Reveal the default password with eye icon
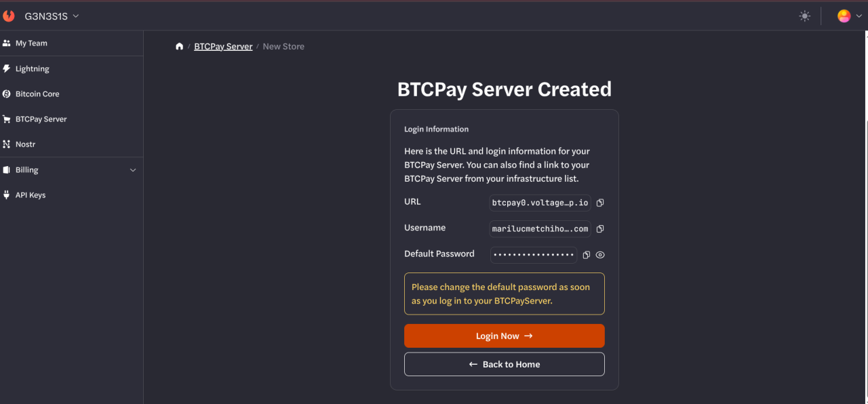The height and width of the screenshot is (404, 868). point(600,255)
